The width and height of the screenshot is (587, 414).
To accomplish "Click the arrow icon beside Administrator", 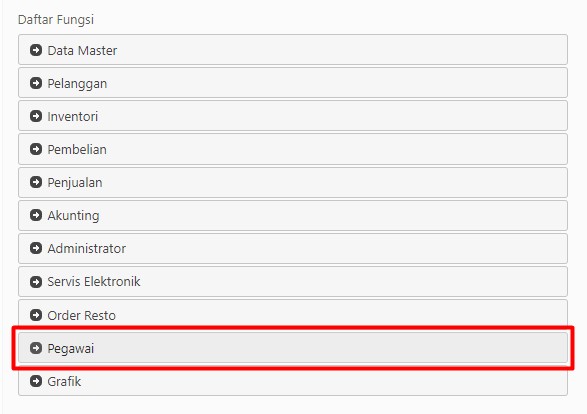I will point(36,248).
